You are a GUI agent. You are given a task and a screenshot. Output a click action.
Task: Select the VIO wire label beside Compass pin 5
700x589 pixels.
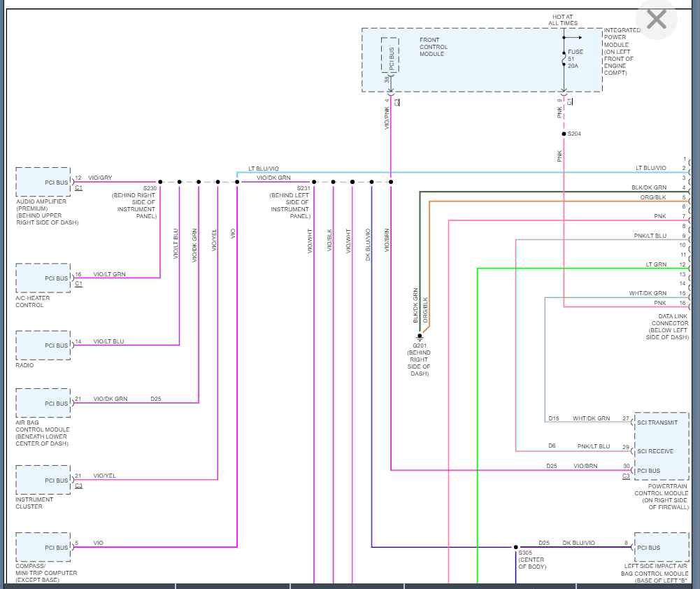(98, 543)
